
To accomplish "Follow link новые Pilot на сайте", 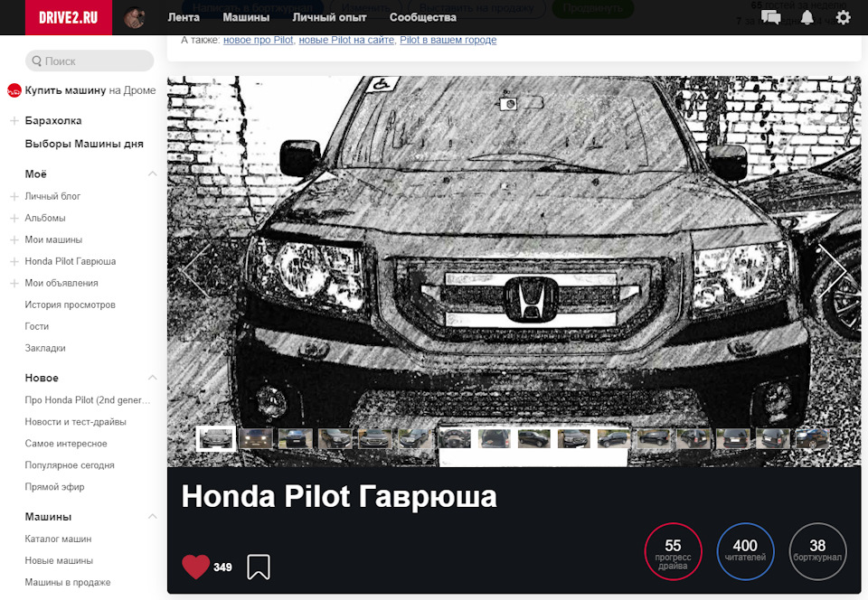I will [346, 40].
